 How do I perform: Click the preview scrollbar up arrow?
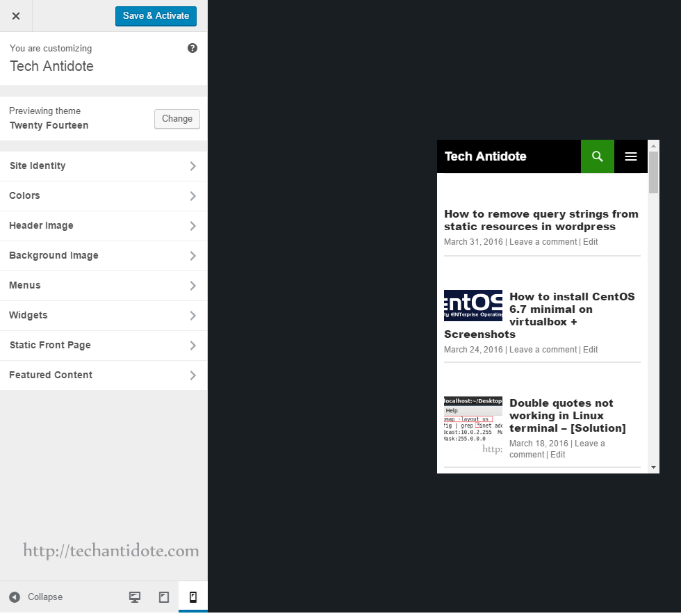coord(653,147)
